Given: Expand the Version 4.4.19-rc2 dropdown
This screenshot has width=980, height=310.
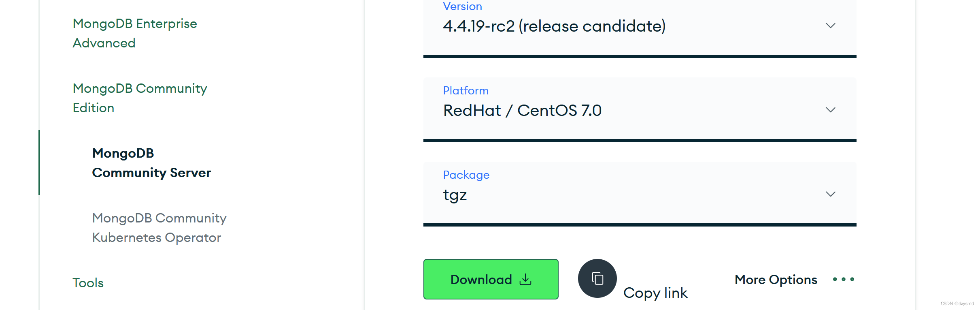Looking at the screenshot, I should point(640,28).
